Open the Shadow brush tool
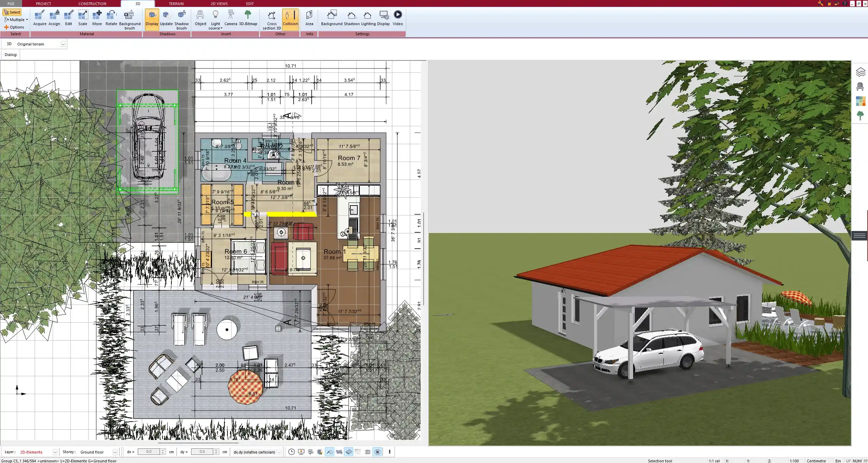Screen dimensions: 868x463 pos(181,19)
